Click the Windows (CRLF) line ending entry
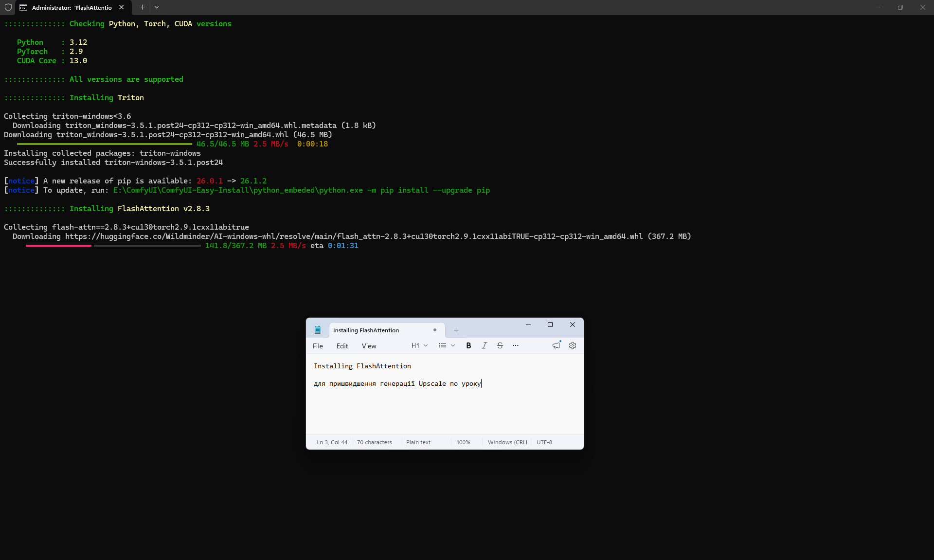The height and width of the screenshot is (560, 934). tap(507, 442)
